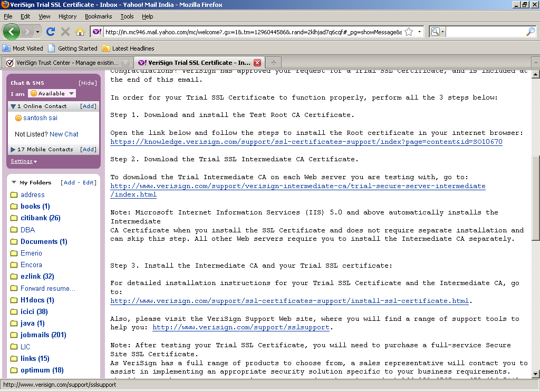Open the verisign.com/support/sslsupport link
The height and width of the screenshot is (392, 540).
240,327
